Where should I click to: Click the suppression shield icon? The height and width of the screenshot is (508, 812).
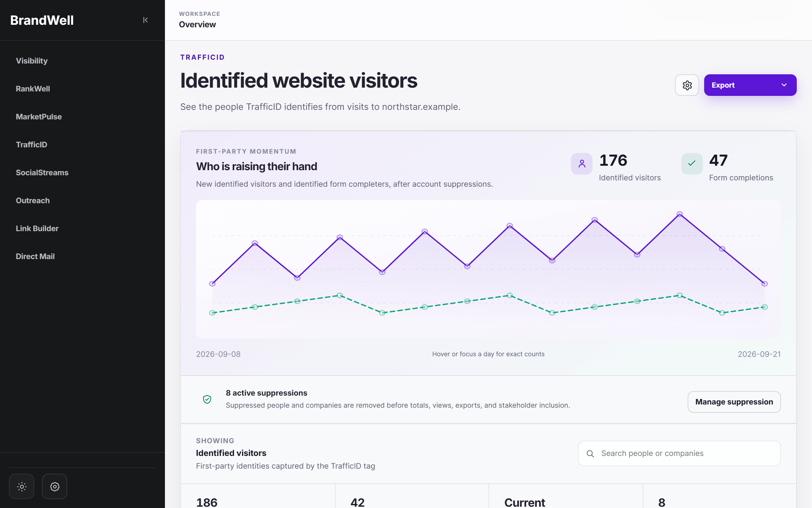point(207,399)
